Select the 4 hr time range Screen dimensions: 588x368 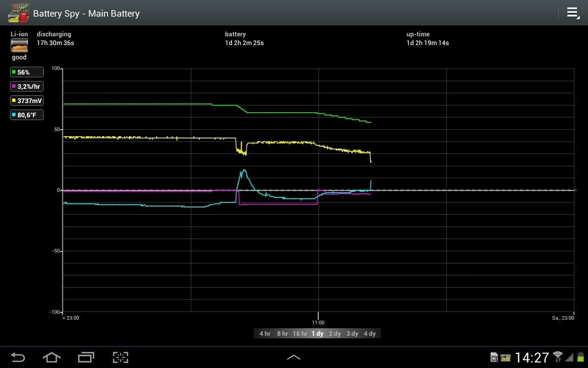pos(265,333)
